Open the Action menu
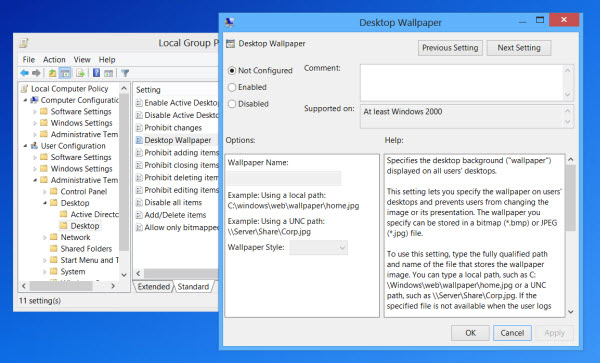This screenshot has width=600, height=363. tap(54, 60)
